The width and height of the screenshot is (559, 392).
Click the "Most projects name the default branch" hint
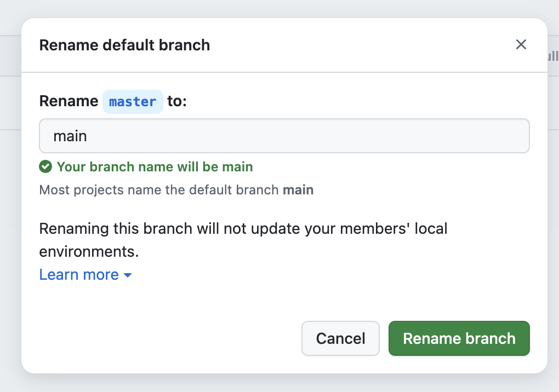pos(160,191)
